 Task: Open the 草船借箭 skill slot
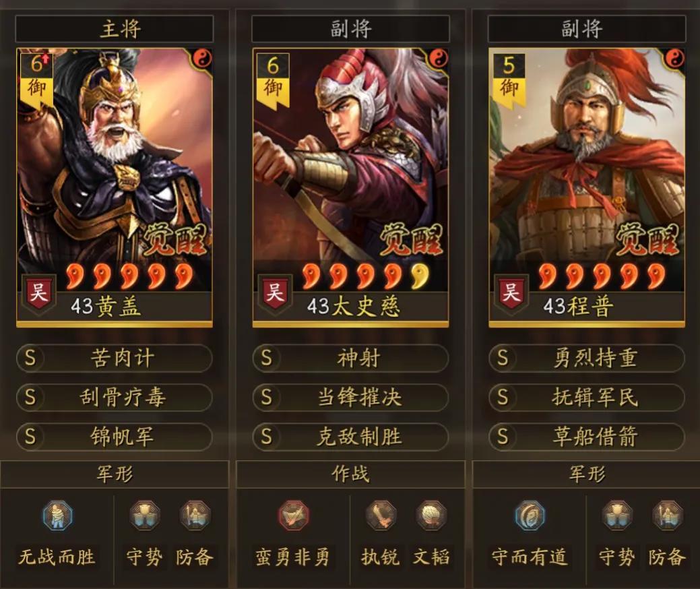pos(587,436)
